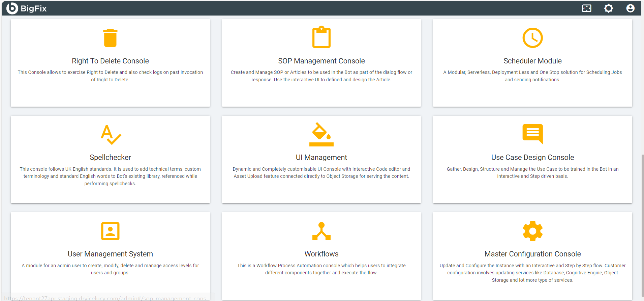The image size is (644, 301).
Task: Click the clipboard icon for SOP Management
Action: [x=321, y=37]
